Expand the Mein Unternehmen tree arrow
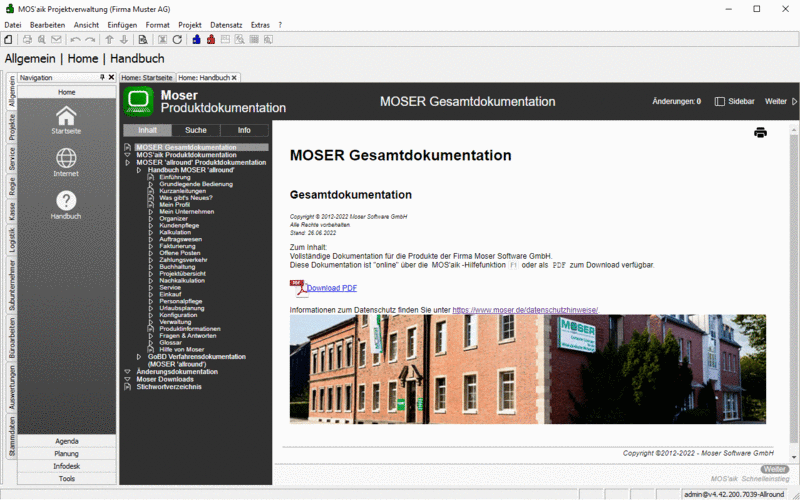800x500 pixels. pos(151,212)
